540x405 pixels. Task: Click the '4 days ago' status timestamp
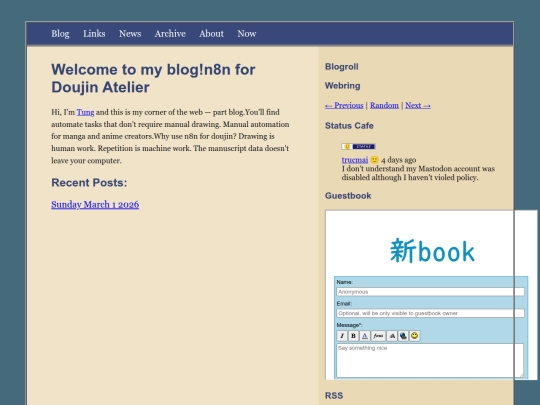pos(398,160)
